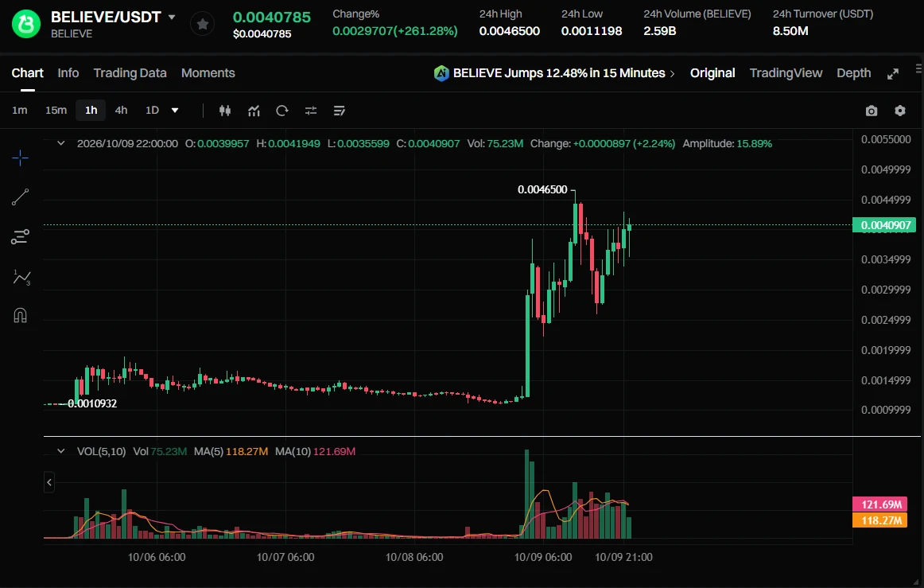Switch to the Info tab
The width and height of the screenshot is (924, 588).
pyautogui.click(x=68, y=73)
